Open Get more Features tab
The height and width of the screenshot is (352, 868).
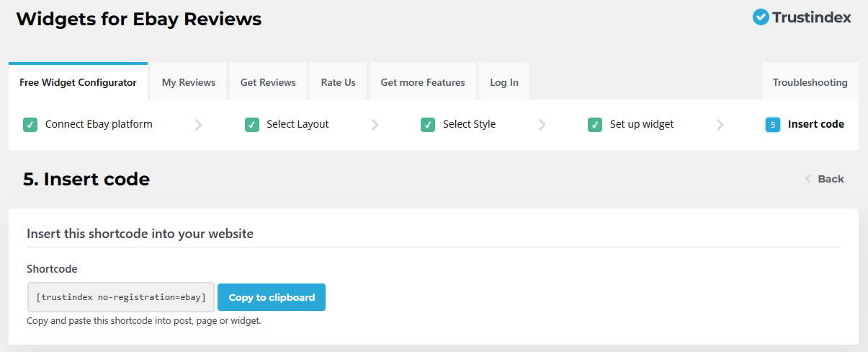pos(423,82)
